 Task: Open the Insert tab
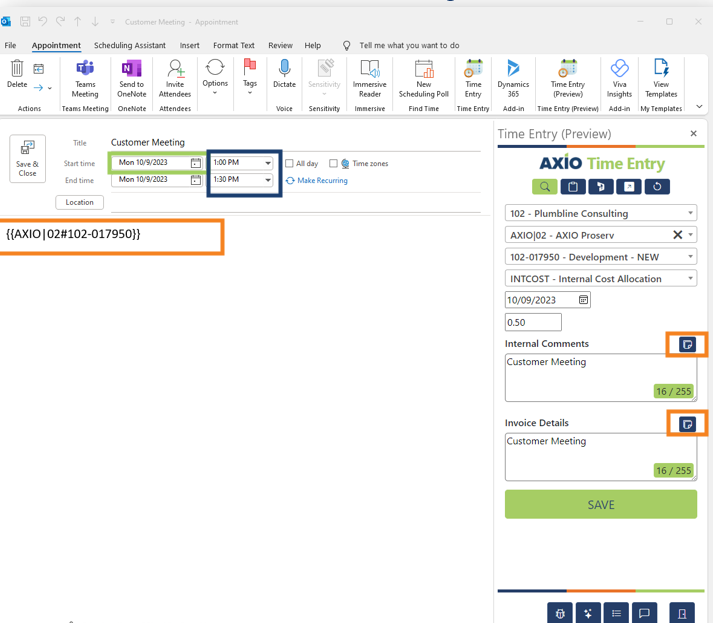point(189,45)
